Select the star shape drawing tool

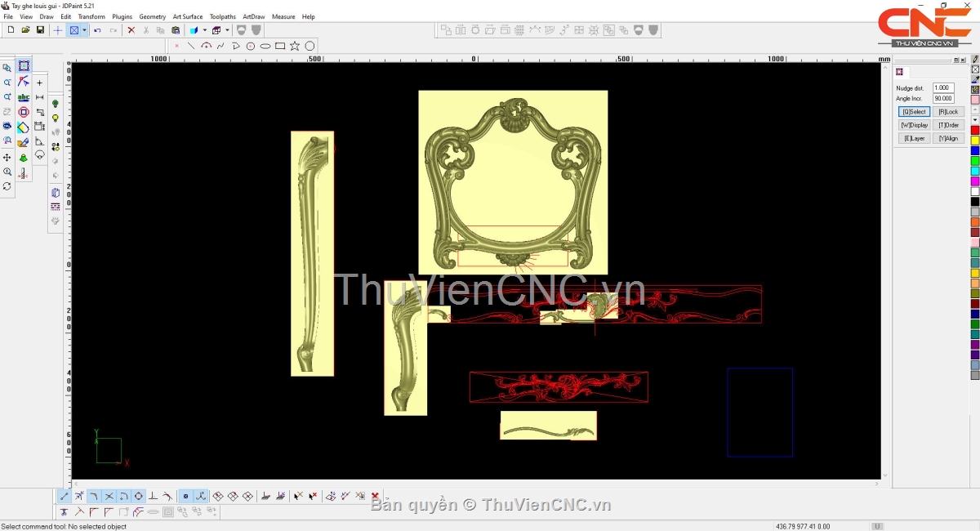(295, 46)
